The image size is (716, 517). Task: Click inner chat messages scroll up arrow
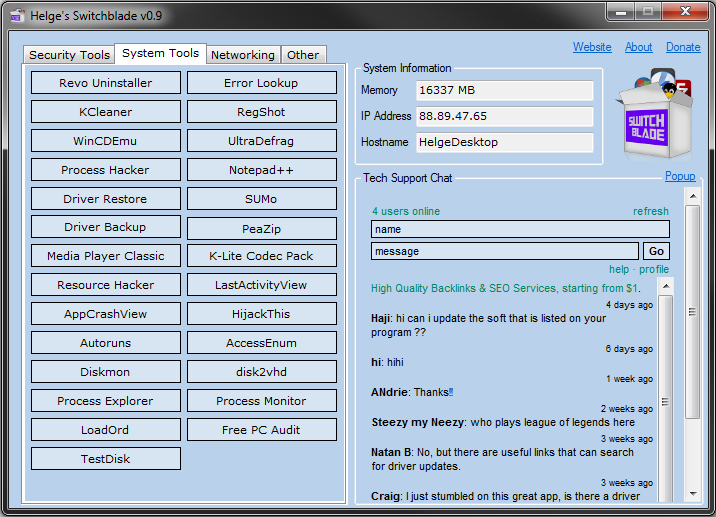(x=666, y=286)
